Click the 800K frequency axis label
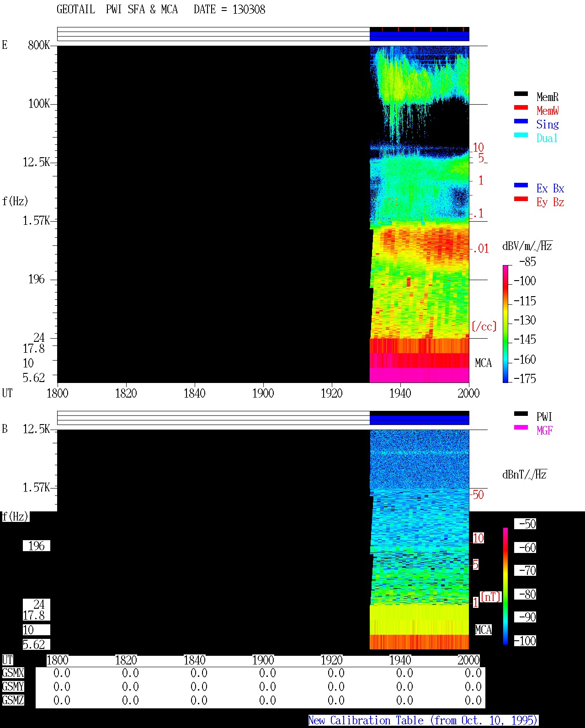 coord(39,45)
